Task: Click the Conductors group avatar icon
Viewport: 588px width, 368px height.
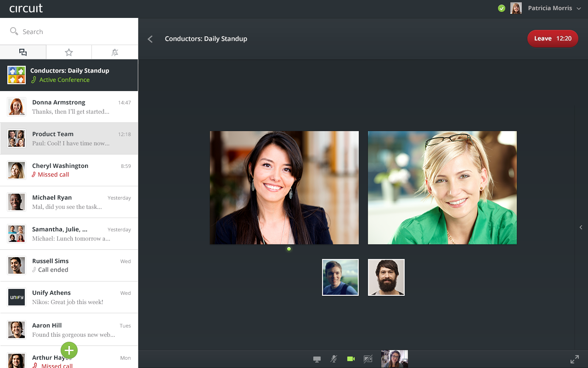Action: click(x=17, y=75)
